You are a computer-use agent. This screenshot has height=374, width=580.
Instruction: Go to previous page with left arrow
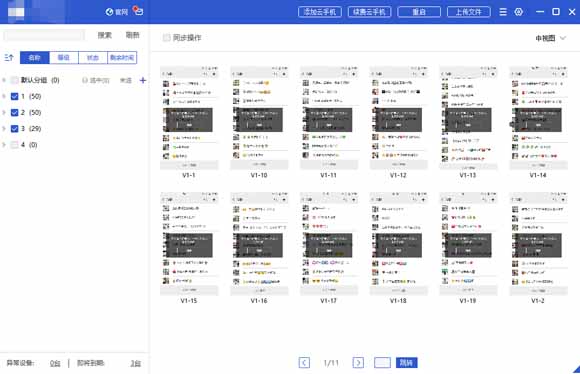pos(304,363)
